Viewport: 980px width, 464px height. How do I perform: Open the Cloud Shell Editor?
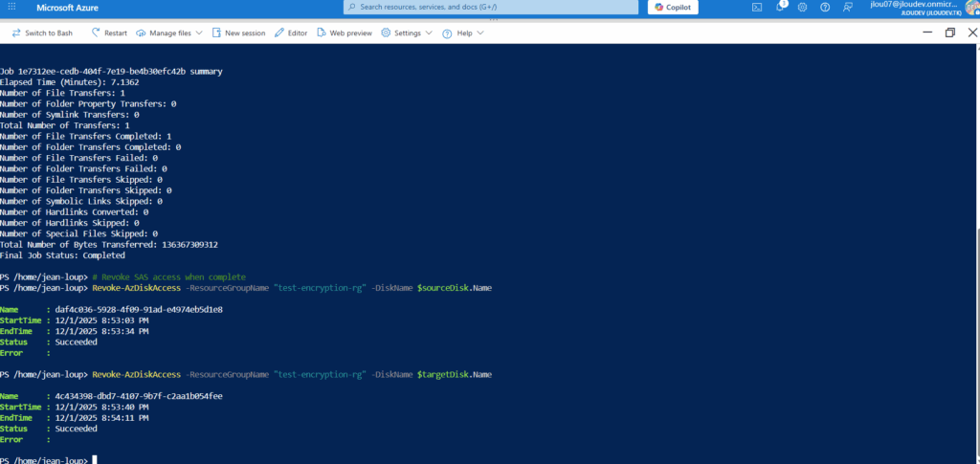point(291,33)
